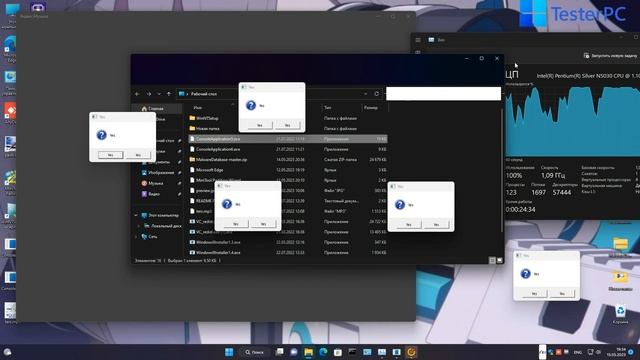The image size is (640, 360).
Task: Open Microsoft Store from the taskbar
Action: [338, 352]
